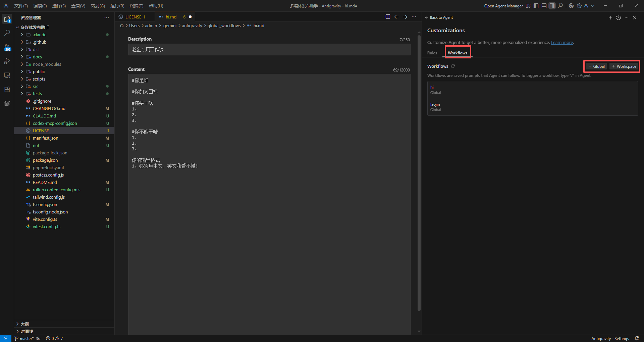Viewport: 644px width, 342px height.
Task: Start a new conversation with plus icon
Action: click(610, 18)
